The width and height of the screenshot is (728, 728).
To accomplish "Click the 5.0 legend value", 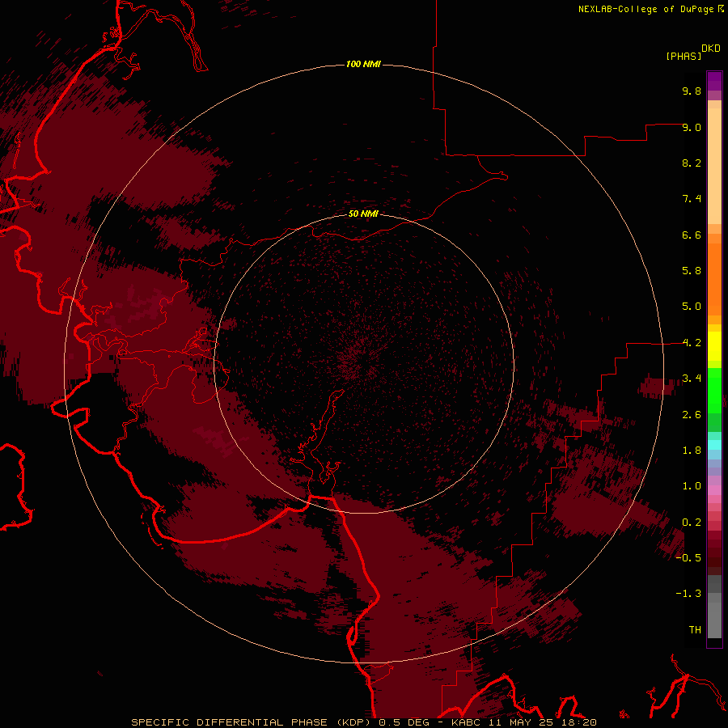I will 692,307.
